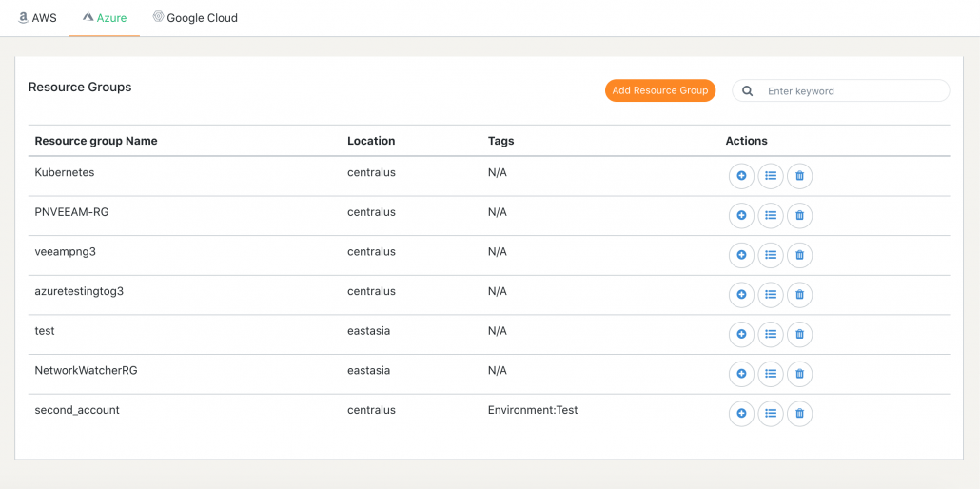This screenshot has width=980, height=489.
Task: Click the Location column header
Action: coord(371,141)
